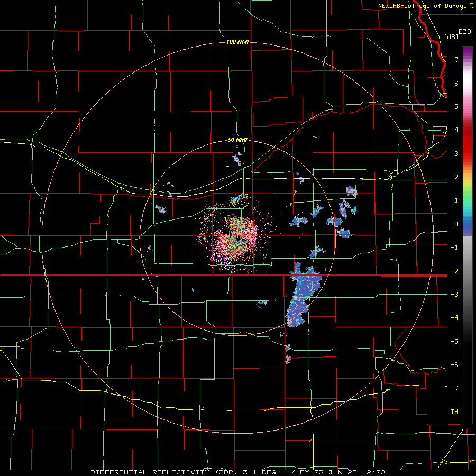Click the 1 value on the dB scale
This screenshot has height=476, width=476.
pyautogui.click(x=456, y=200)
